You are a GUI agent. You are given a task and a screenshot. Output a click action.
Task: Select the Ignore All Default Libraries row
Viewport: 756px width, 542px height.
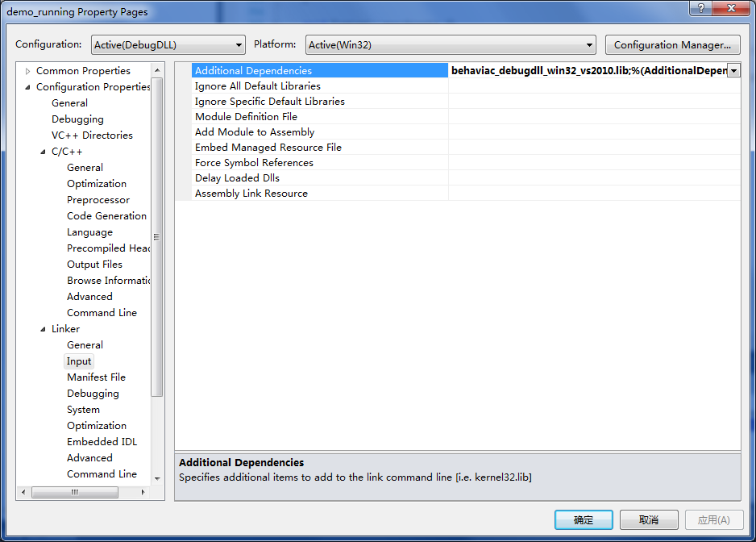pos(257,86)
